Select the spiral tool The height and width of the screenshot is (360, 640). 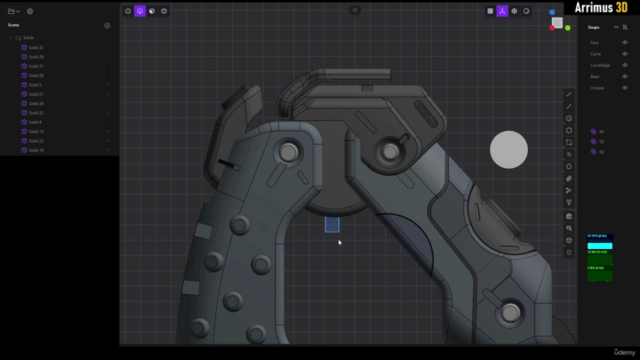(x=569, y=154)
